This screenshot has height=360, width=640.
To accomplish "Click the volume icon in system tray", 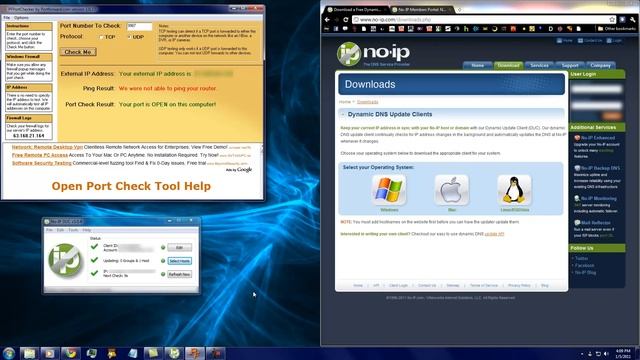I will (x=606, y=353).
